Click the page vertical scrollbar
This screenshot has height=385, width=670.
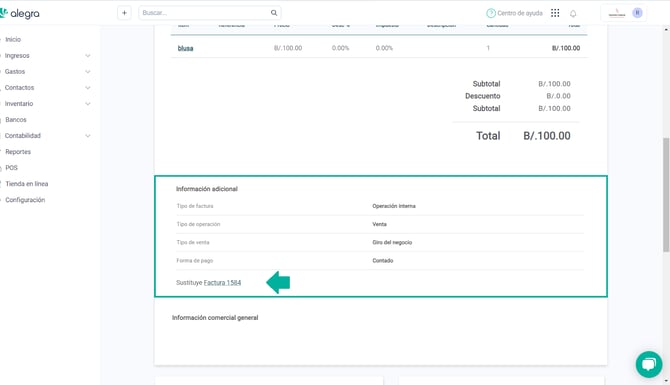click(666, 194)
